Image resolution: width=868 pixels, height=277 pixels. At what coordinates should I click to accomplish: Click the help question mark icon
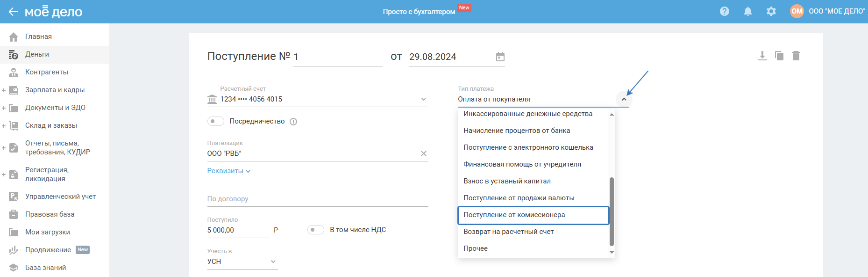[724, 11]
